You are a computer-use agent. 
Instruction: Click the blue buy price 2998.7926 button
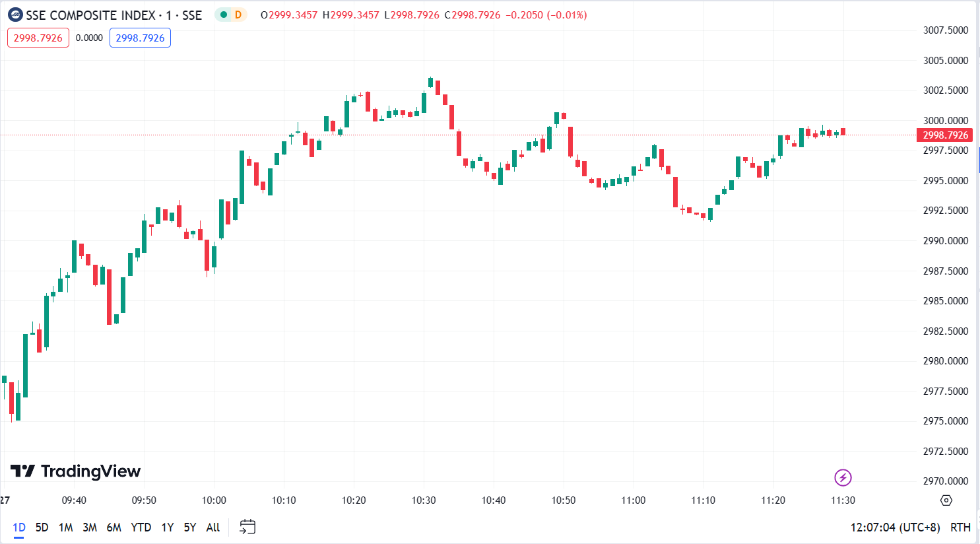coord(140,38)
